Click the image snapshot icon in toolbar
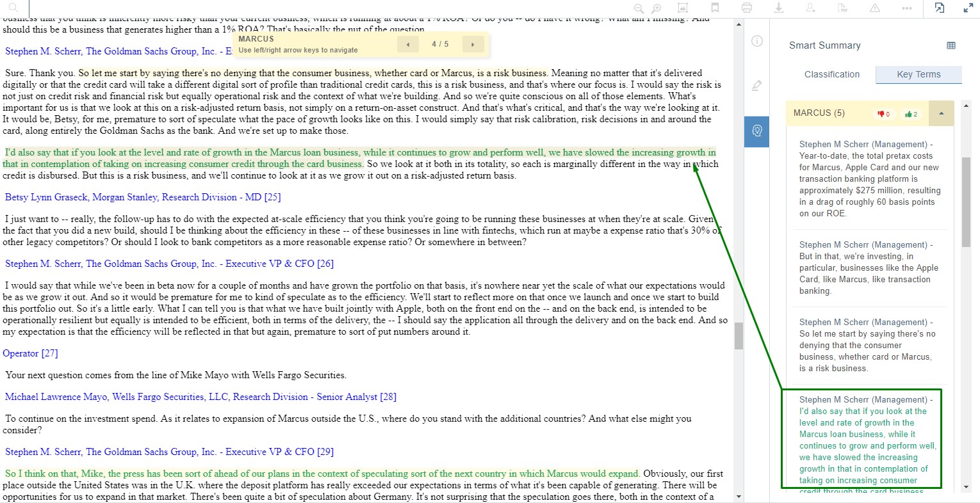The image size is (980, 503). point(683,8)
